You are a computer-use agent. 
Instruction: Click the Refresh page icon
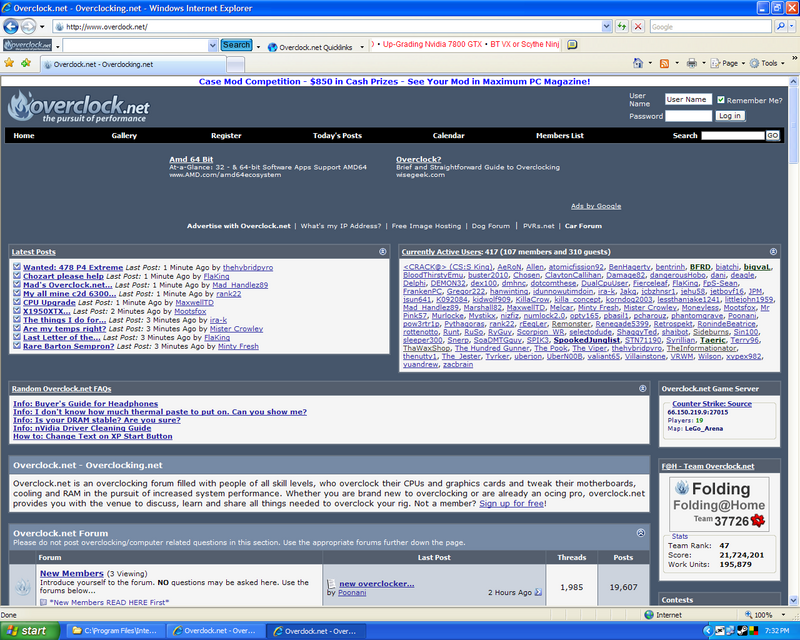[x=621, y=27]
